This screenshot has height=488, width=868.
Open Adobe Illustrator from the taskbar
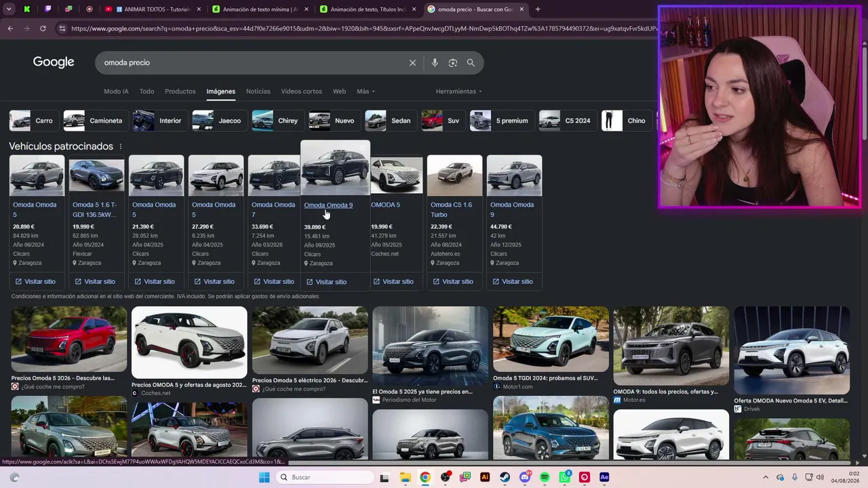click(x=485, y=477)
